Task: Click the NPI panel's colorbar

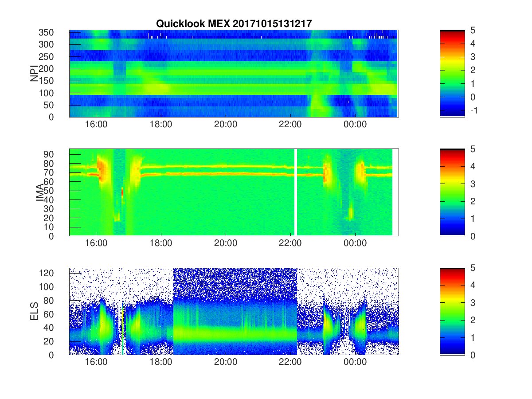Action: pos(452,74)
